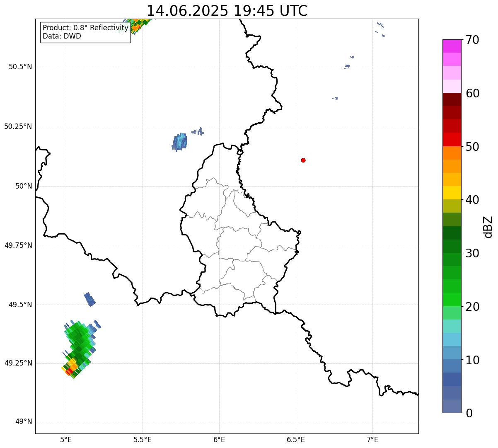Click the red station marker dot
Image resolution: width=498 pixels, height=448 pixels.
303,160
